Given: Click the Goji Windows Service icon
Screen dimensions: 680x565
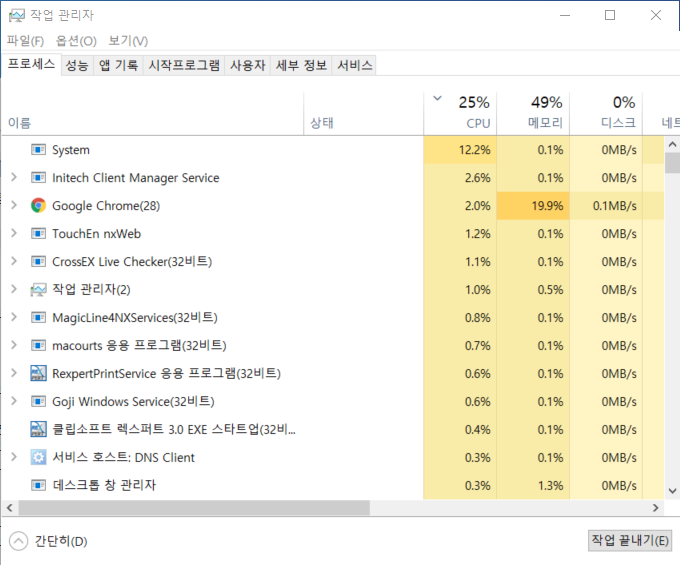Looking at the screenshot, I should (38, 402).
